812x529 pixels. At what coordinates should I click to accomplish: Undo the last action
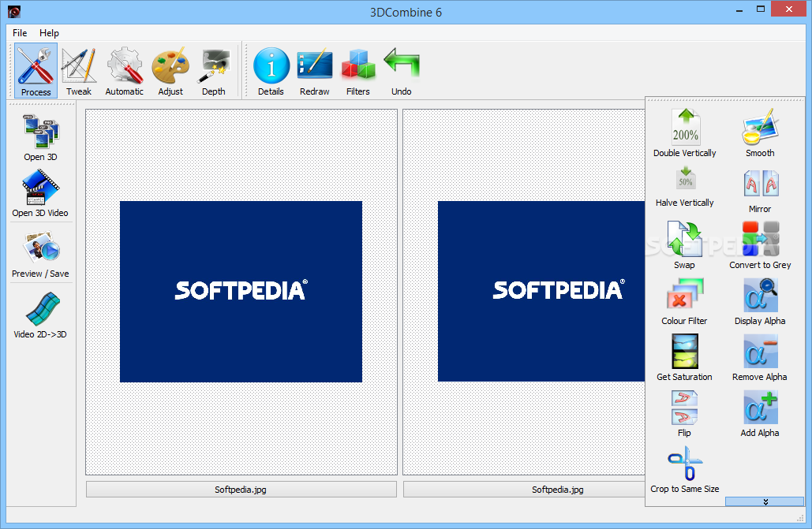tap(402, 71)
